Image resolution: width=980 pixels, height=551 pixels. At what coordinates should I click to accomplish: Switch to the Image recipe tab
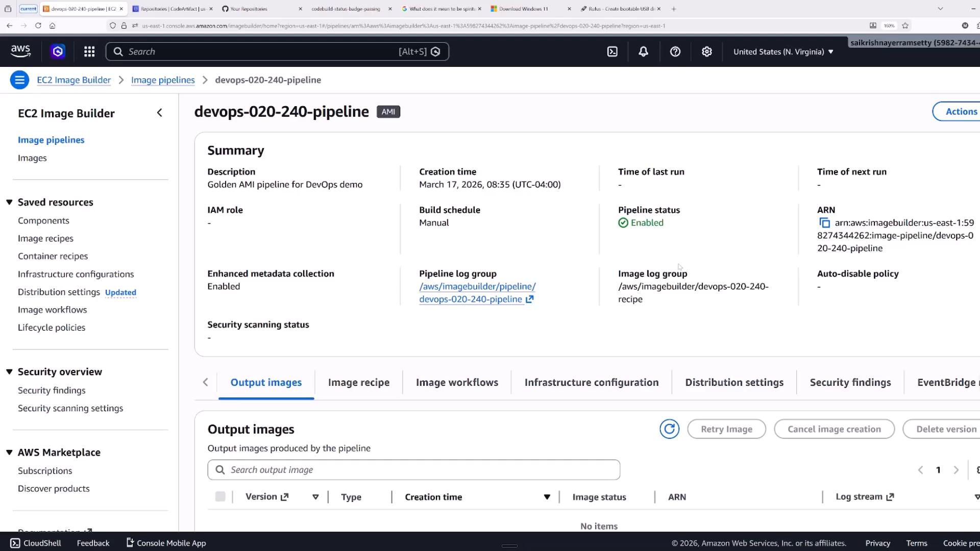coord(359,383)
